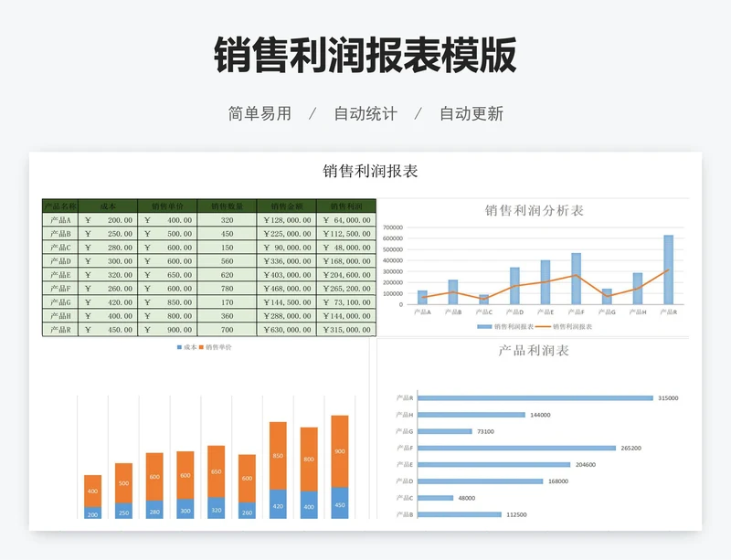This screenshot has height=560, width=731.
Task: Click the 产品C bar labeled 48000
Action: tap(434, 498)
